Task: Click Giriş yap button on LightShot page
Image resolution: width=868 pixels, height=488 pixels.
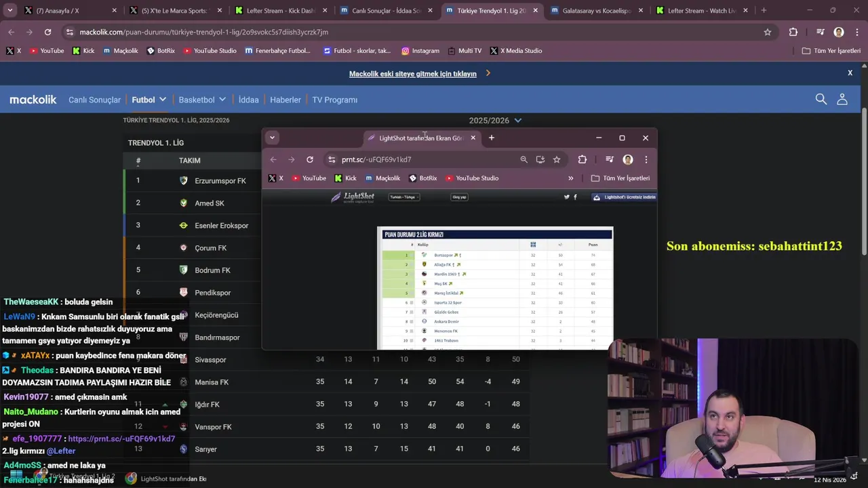Action: [x=459, y=197]
